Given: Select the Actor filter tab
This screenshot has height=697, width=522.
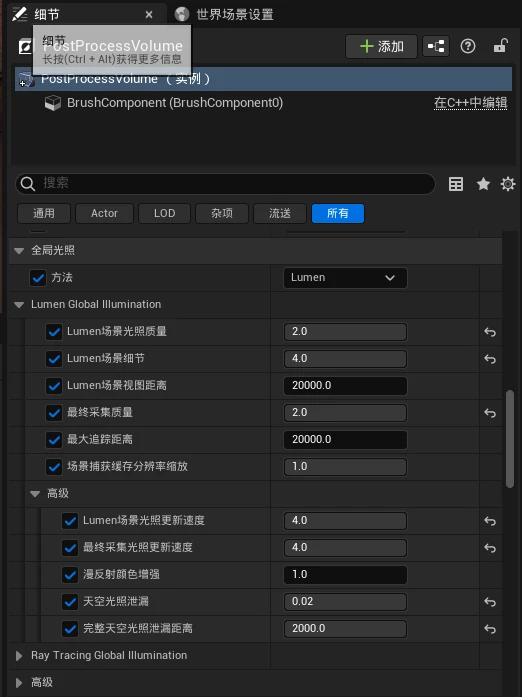Looking at the screenshot, I should 104,213.
